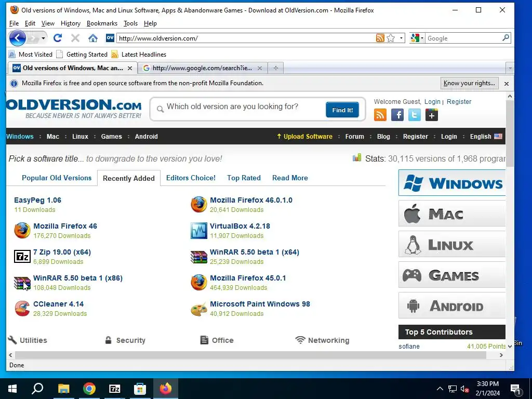The image size is (532, 399).
Task: Reload the page with the refresh icon
Action: 58,38
